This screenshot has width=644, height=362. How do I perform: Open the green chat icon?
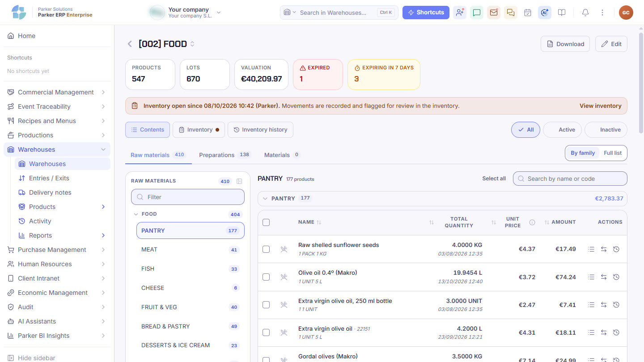(477, 13)
